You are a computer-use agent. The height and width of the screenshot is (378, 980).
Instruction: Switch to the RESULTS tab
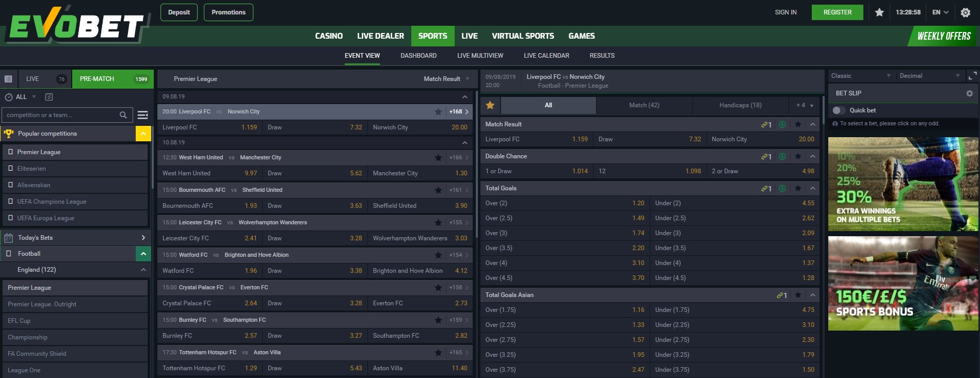pyautogui.click(x=602, y=56)
